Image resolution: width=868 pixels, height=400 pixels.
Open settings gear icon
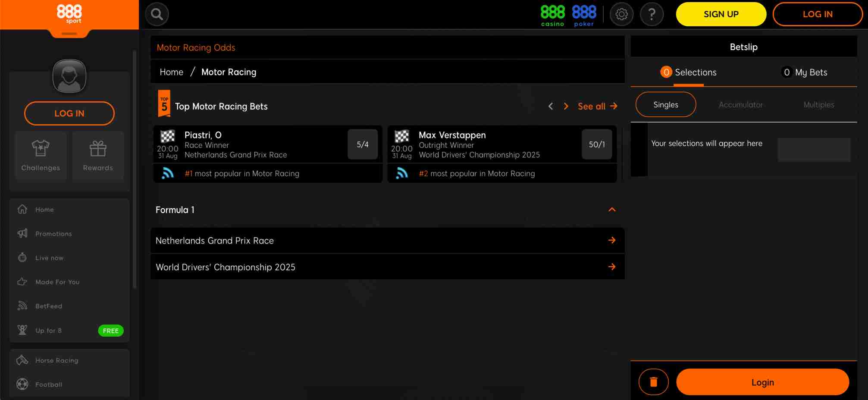tap(621, 14)
